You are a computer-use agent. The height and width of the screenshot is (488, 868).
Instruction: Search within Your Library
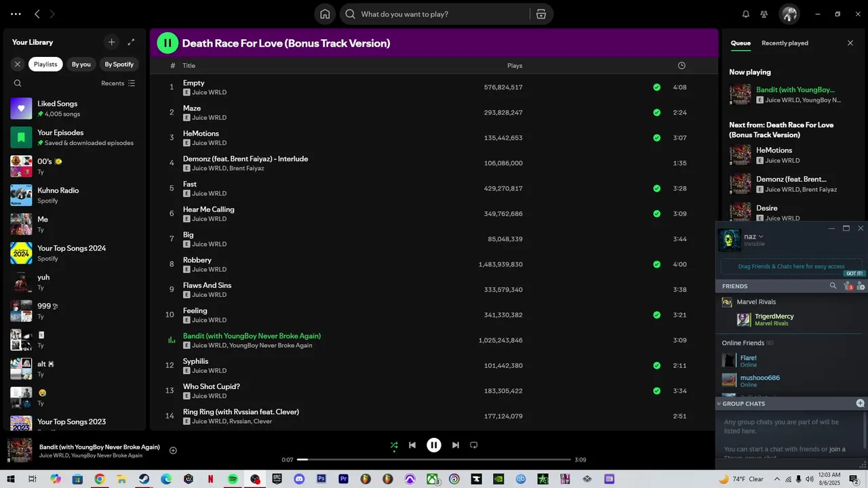point(18,83)
